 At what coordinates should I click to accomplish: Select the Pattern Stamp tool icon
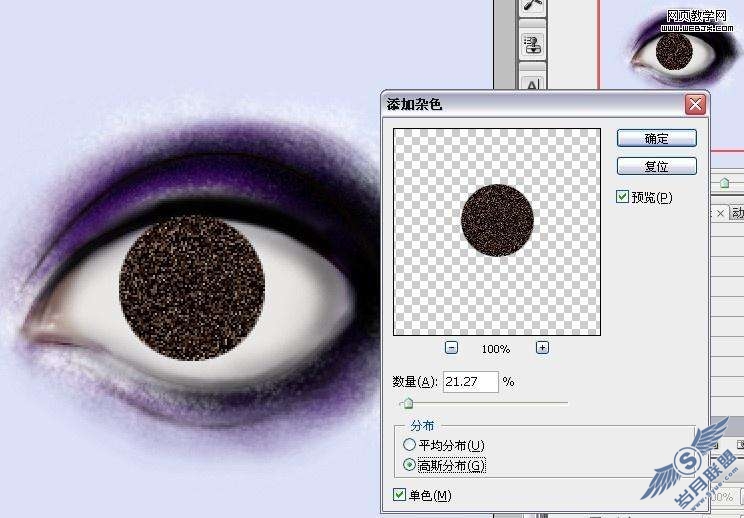click(x=534, y=46)
